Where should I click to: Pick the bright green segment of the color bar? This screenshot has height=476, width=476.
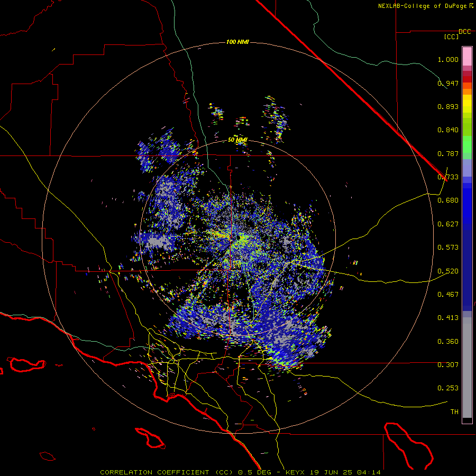pyautogui.click(x=467, y=144)
